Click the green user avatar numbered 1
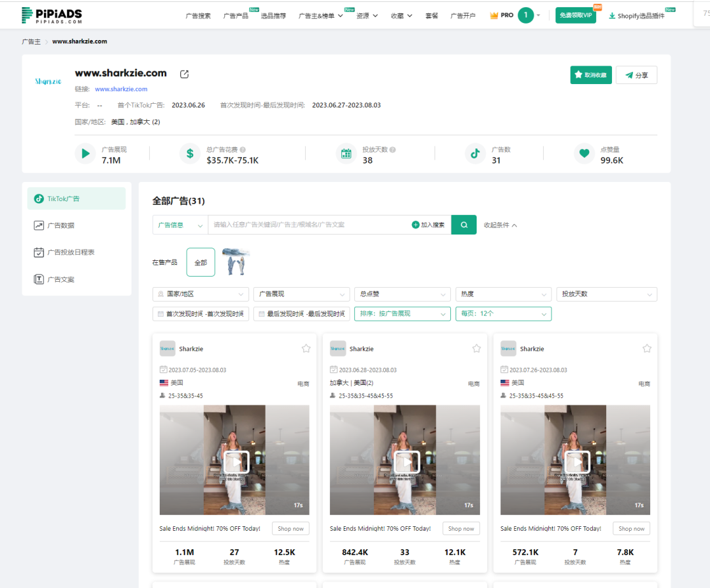The width and height of the screenshot is (710, 588). point(526,15)
